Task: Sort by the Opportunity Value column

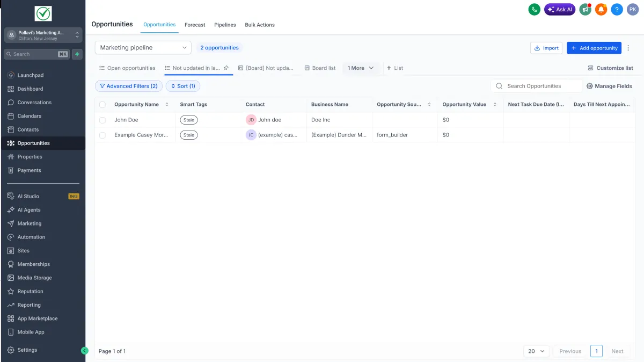Action: tap(495, 105)
